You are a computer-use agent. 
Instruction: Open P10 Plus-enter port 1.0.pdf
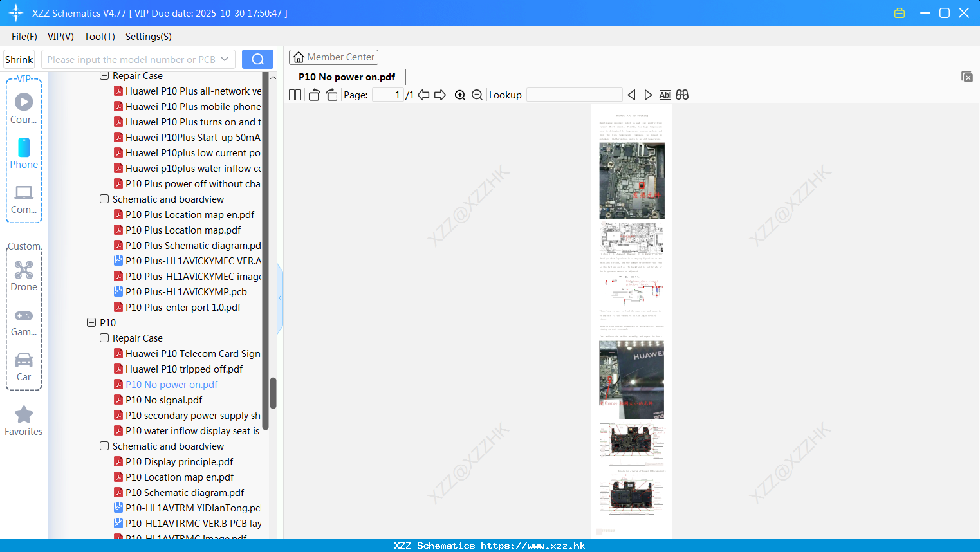[178, 308]
